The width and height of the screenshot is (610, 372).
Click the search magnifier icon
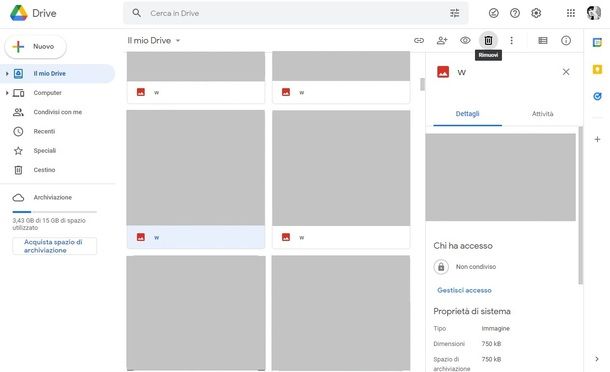(x=137, y=13)
